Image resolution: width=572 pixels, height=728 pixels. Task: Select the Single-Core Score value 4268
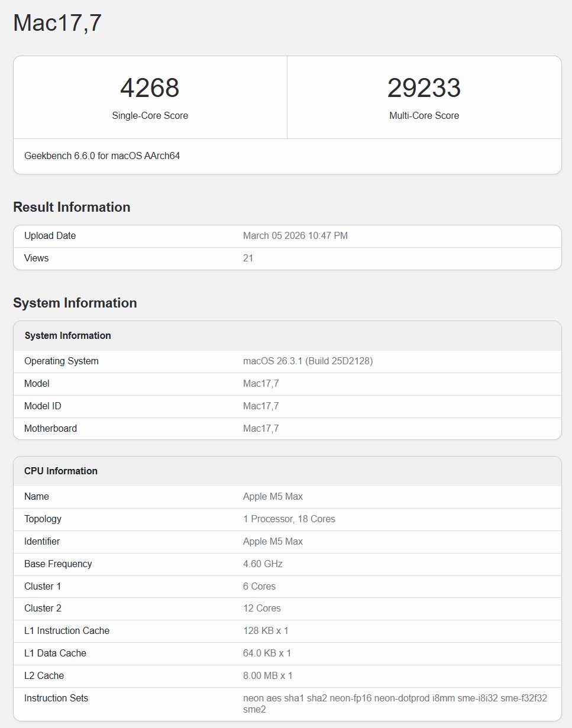(x=150, y=88)
